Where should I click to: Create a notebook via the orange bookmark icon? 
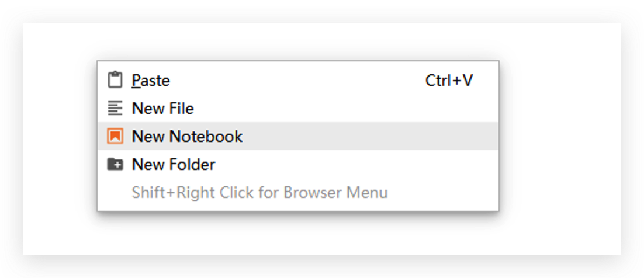(x=115, y=136)
